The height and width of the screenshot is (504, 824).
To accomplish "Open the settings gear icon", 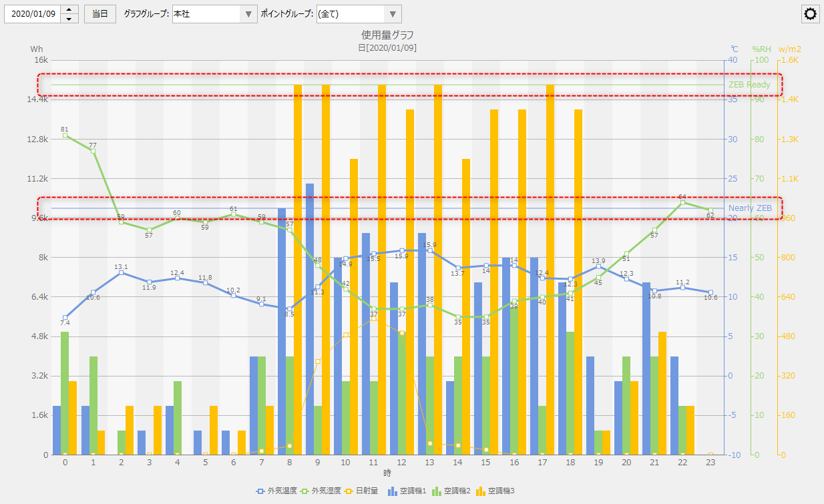I will [811, 14].
